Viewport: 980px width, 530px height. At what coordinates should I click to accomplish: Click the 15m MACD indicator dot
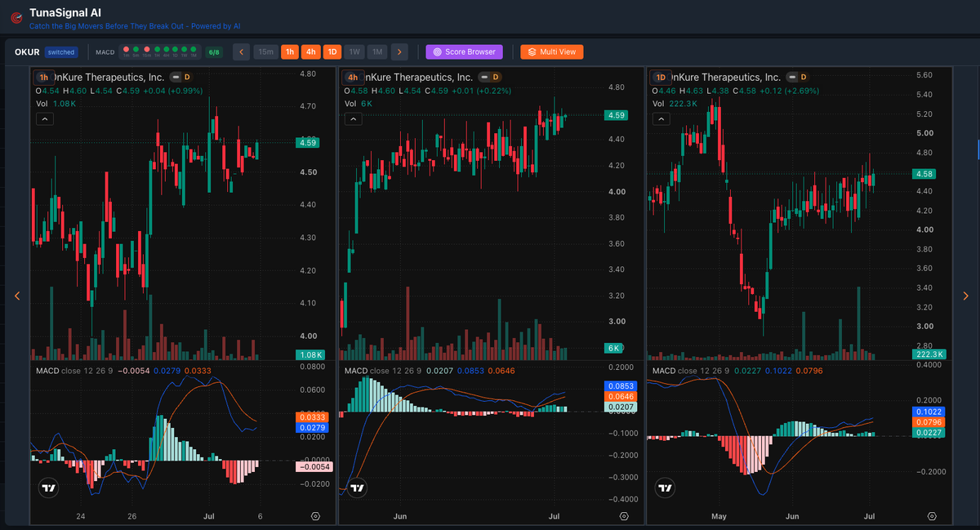pyautogui.click(x=147, y=50)
